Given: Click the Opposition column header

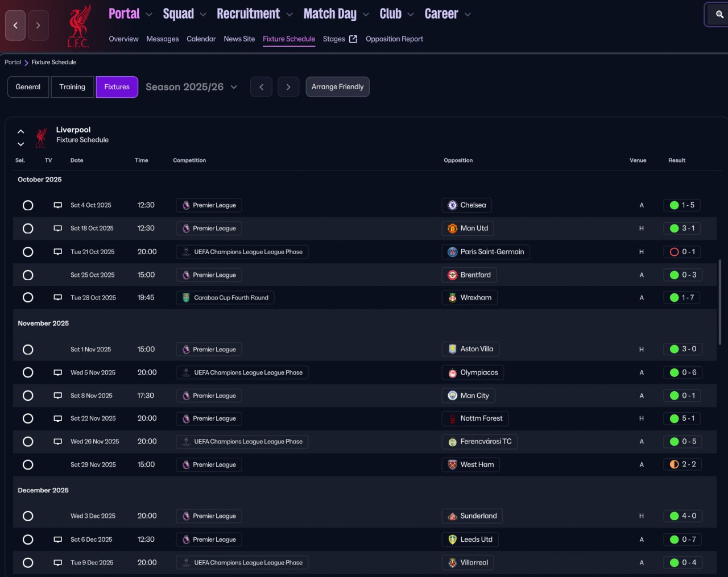Looking at the screenshot, I should [458, 160].
